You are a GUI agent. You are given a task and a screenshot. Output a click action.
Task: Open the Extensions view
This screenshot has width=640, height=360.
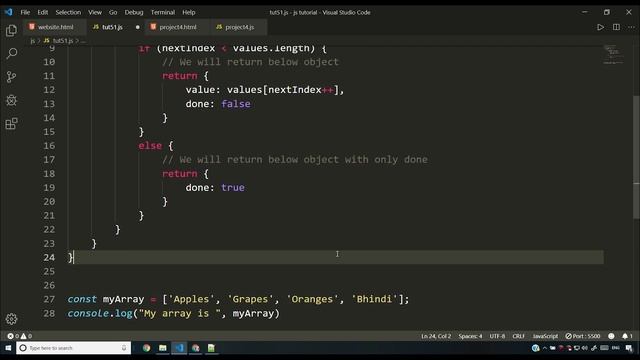(x=11, y=124)
